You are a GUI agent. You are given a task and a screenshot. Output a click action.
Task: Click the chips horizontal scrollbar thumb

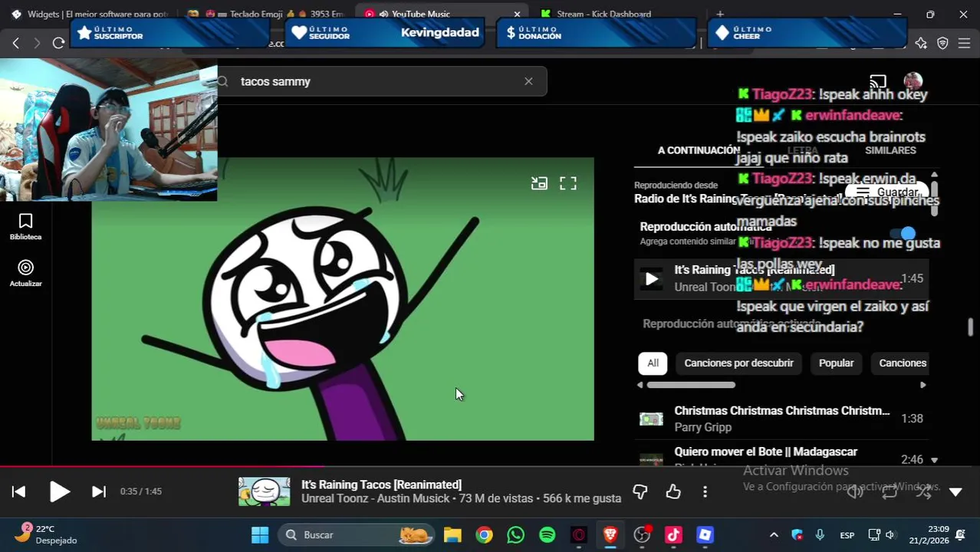pos(691,385)
